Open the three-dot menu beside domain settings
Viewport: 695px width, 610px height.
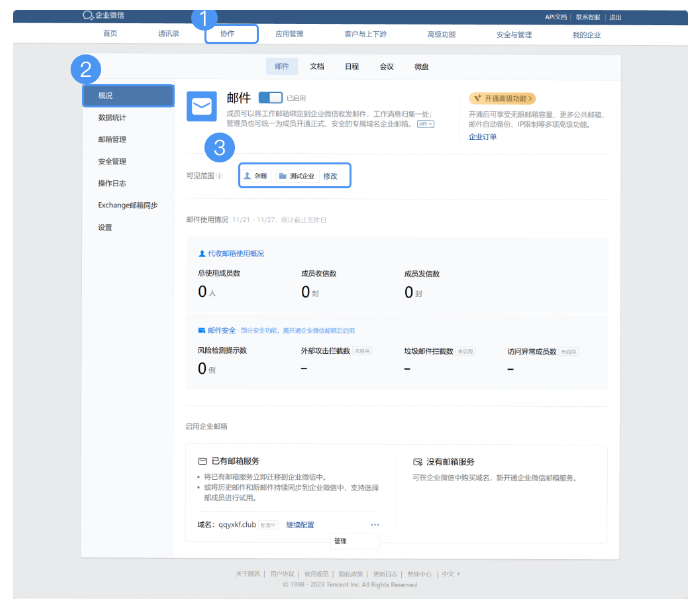click(375, 524)
